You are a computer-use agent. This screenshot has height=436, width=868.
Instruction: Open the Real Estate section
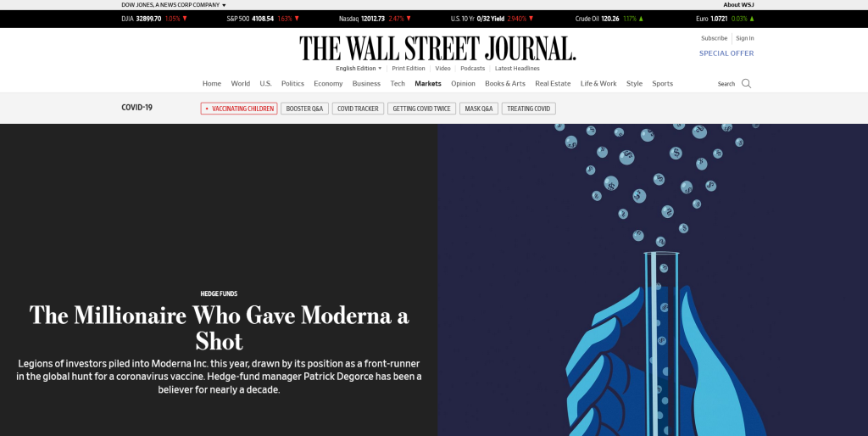553,84
